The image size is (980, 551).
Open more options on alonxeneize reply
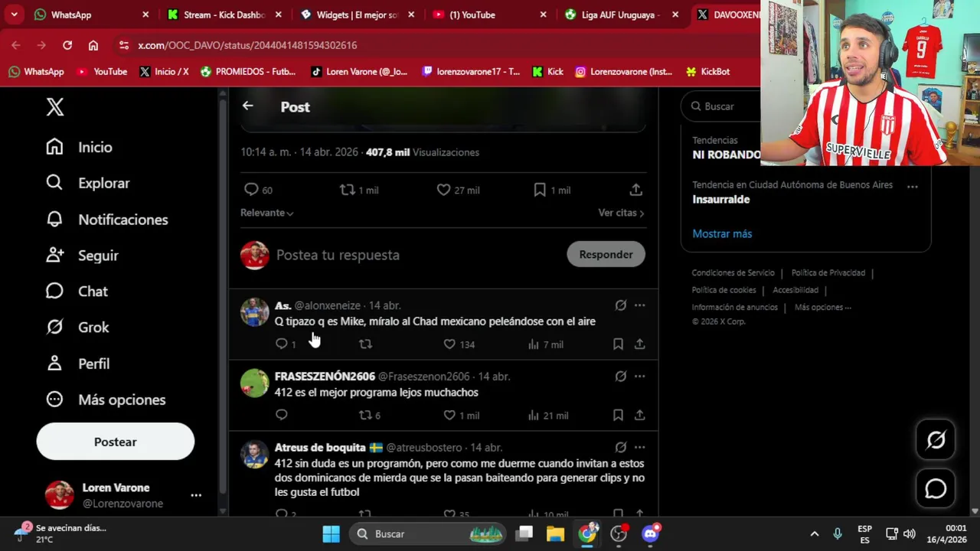[639, 305]
